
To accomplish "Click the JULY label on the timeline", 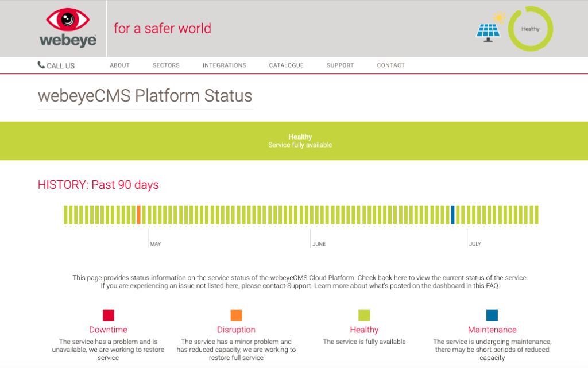I will click(475, 244).
